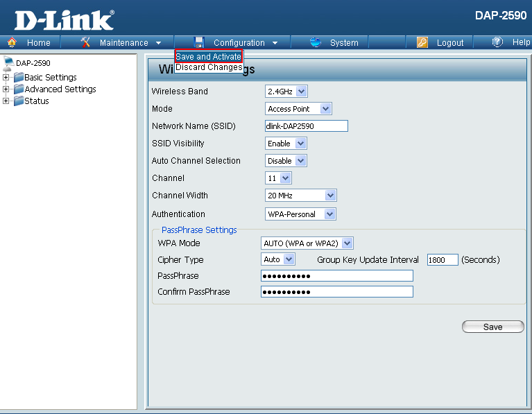Open the Channel dropdown showing 11

(x=278, y=178)
